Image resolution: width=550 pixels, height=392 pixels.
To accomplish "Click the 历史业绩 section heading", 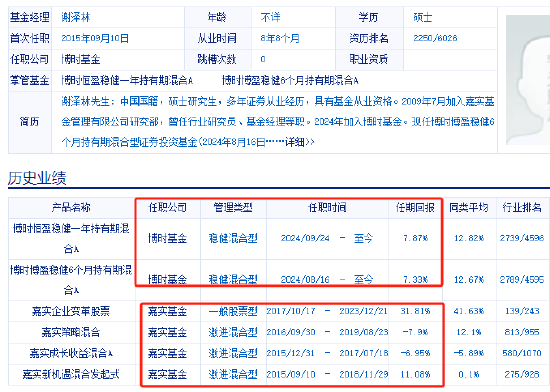I will (37, 178).
